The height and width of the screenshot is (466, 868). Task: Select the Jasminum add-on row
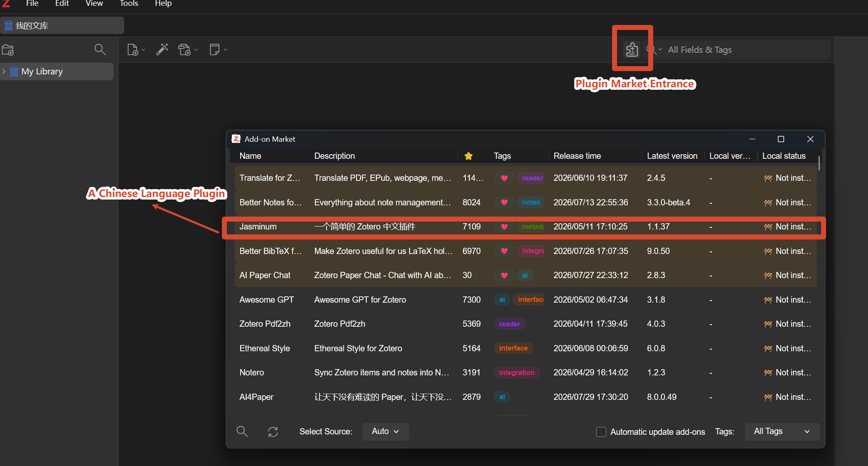526,227
